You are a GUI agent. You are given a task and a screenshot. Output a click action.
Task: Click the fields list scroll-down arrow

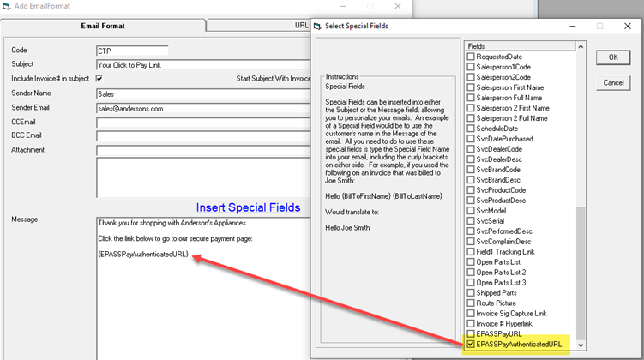click(581, 345)
